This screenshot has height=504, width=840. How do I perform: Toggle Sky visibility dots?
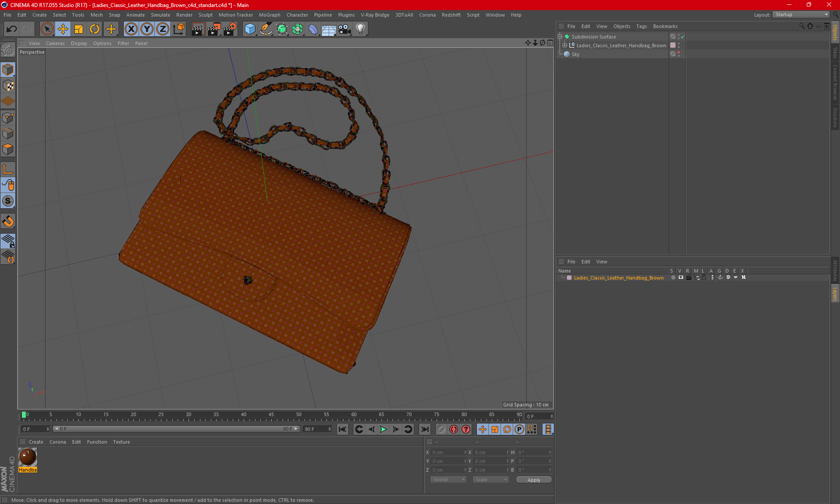[x=679, y=54]
